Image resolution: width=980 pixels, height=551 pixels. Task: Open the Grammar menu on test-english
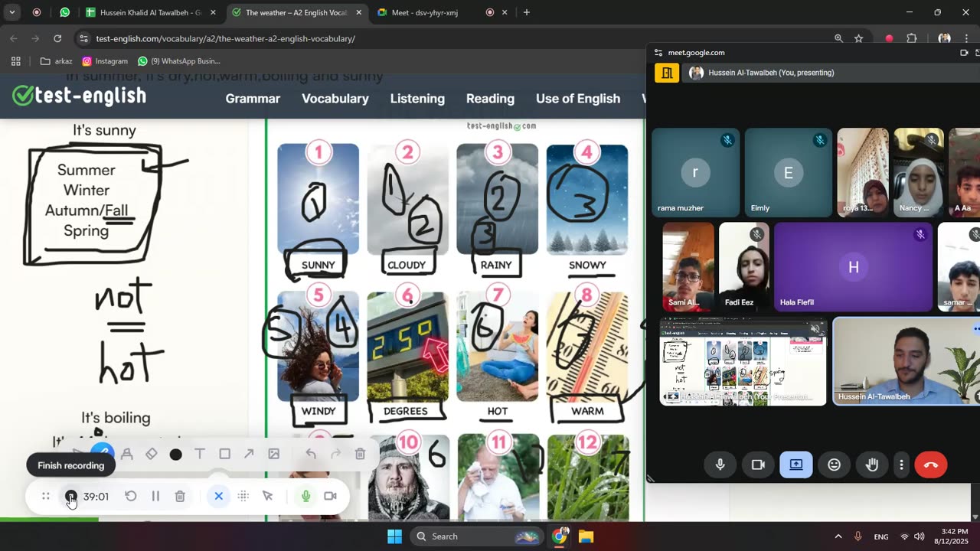point(253,99)
